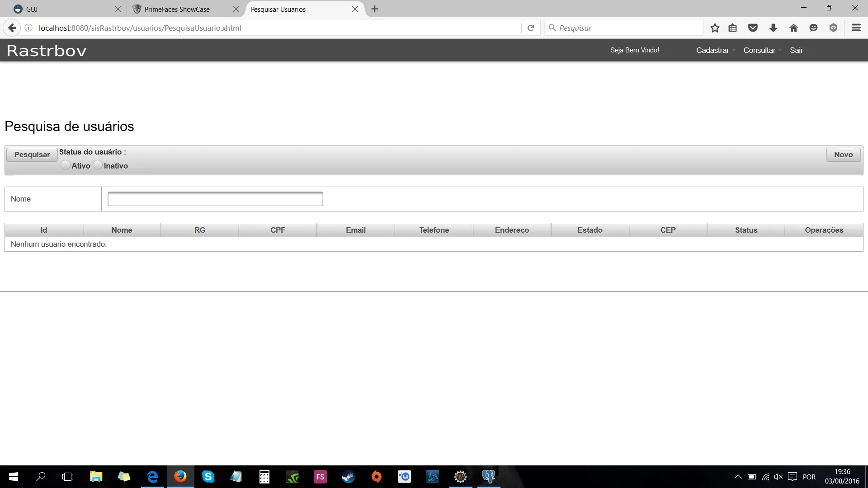Show hidden system tray icons chevron

[738, 477]
